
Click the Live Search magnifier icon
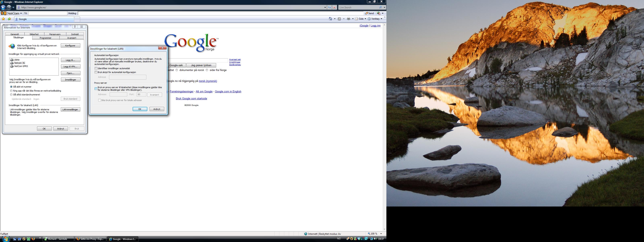(x=380, y=7)
